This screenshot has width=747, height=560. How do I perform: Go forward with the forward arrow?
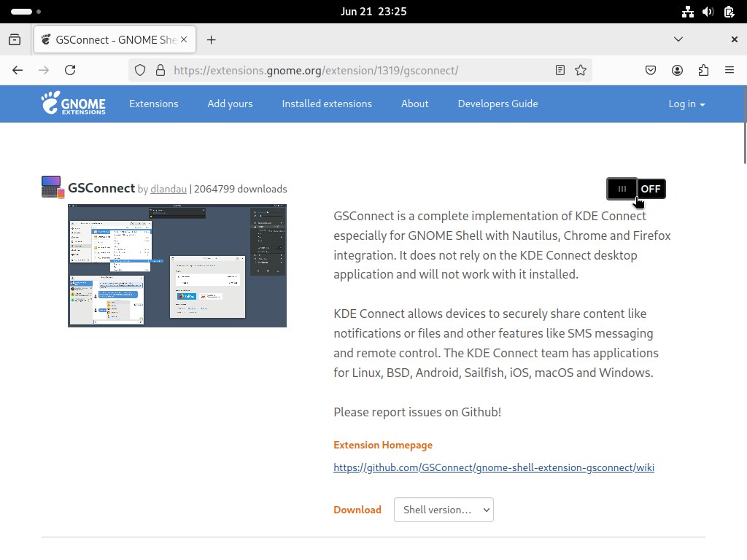pyautogui.click(x=44, y=71)
